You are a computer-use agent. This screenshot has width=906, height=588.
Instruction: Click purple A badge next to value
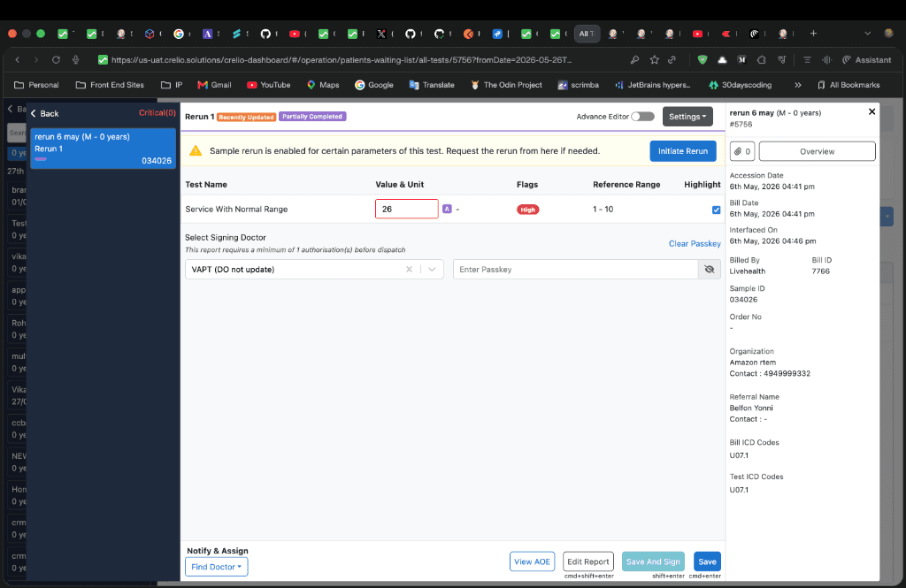[x=447, y=209]
